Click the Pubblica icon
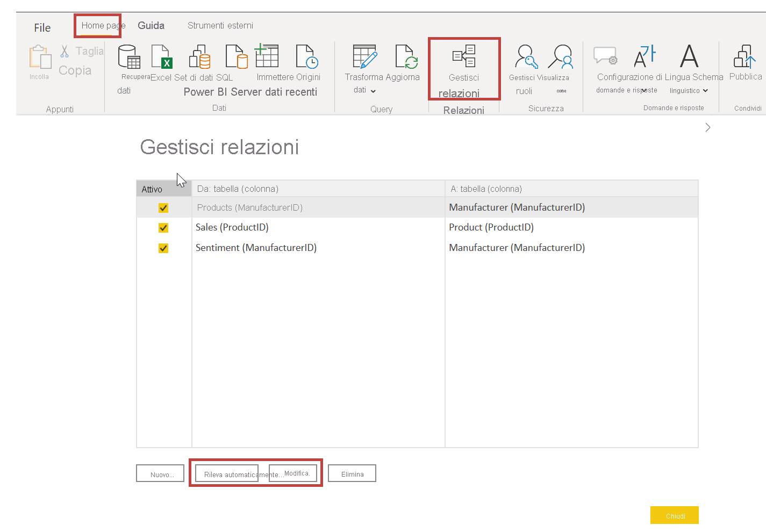Image resolution: width=766 pixels, height=532 pixels. click(744, 56)
